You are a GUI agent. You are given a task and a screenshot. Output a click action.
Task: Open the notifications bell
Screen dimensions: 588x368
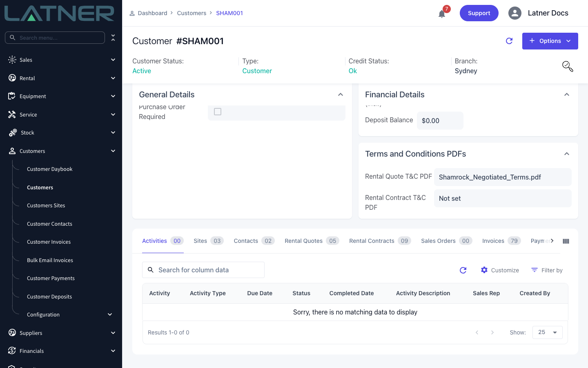point(442,14)
